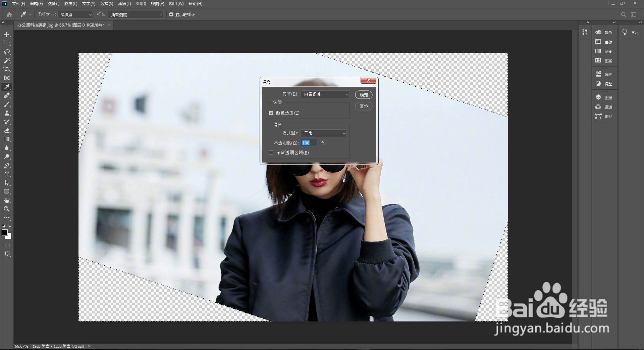Go to the Home screen
The image size is (644, 350).
pyautogui.click(x=9, y=14)
